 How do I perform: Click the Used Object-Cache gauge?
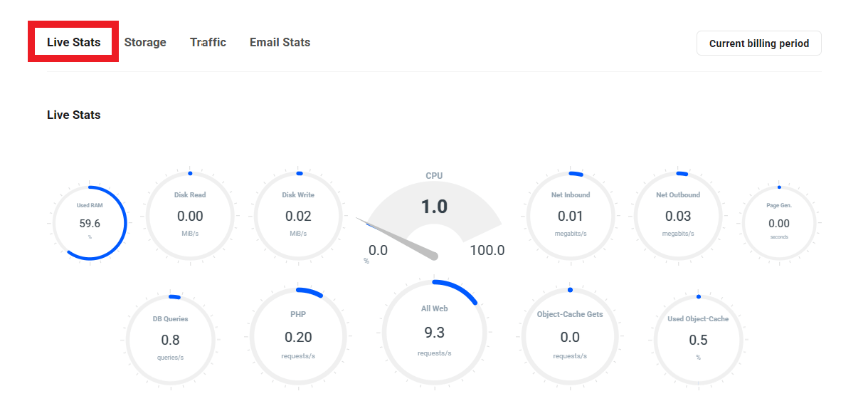coord(698,340)
